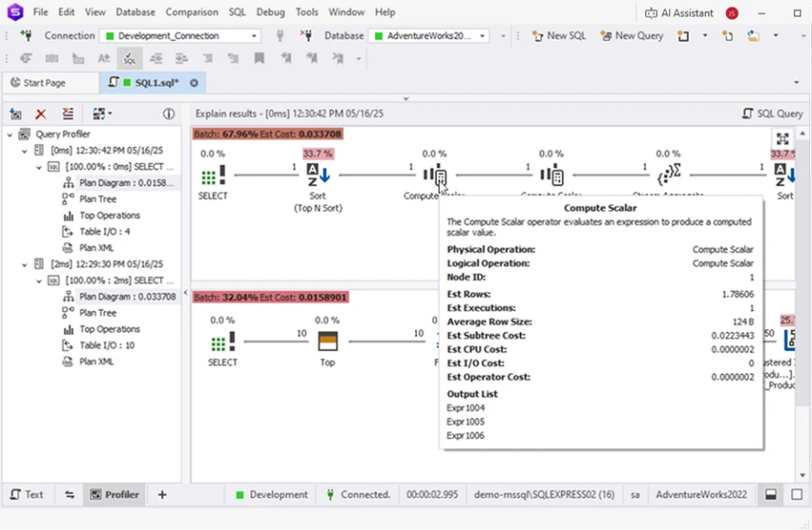The height and width of the screenshot is (530, 812).
Task: Click the fit-to-screen icon in the plan diagram
Action: click(784, 138)
